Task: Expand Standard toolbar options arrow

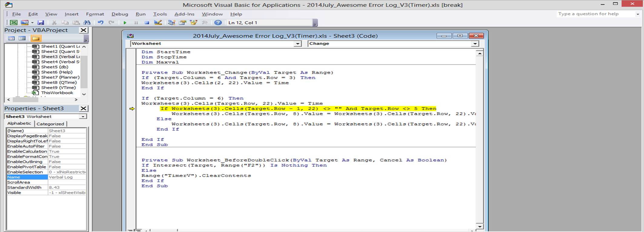Action: 315,23
